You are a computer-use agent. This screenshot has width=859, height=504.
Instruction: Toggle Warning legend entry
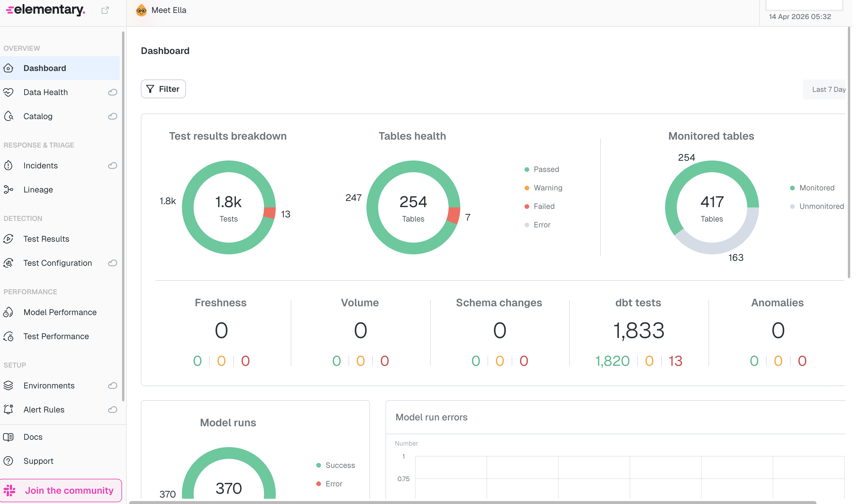click(543, 188)
